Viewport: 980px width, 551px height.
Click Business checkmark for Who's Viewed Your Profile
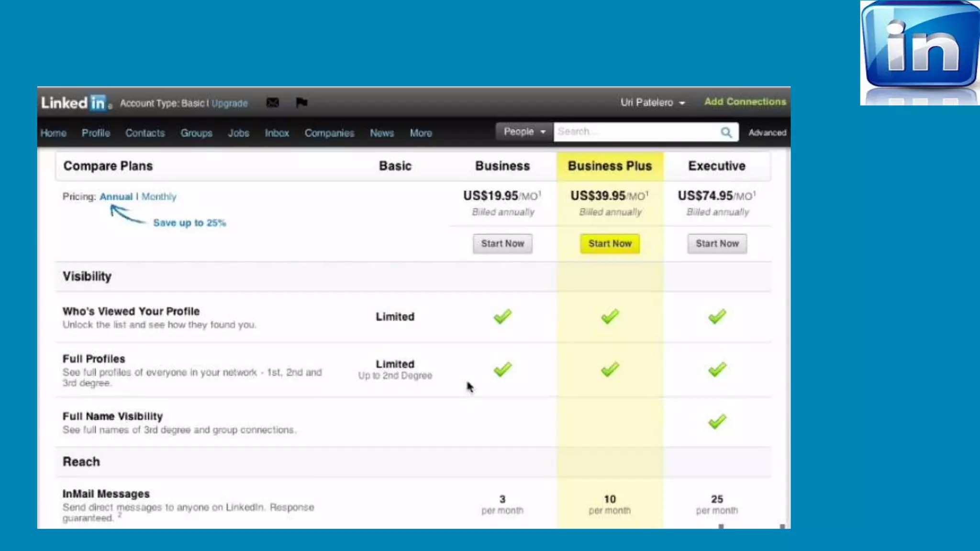502,317
